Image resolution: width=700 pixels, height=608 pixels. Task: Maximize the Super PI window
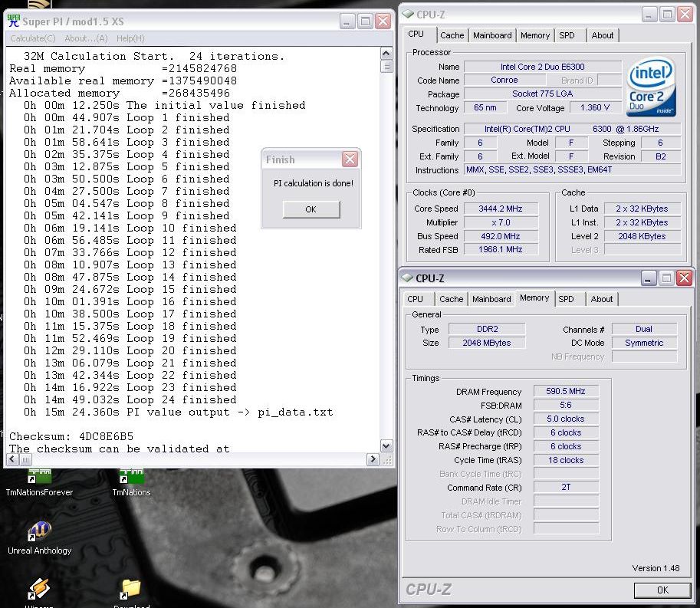pyautogui.click(x=365, y=21)
